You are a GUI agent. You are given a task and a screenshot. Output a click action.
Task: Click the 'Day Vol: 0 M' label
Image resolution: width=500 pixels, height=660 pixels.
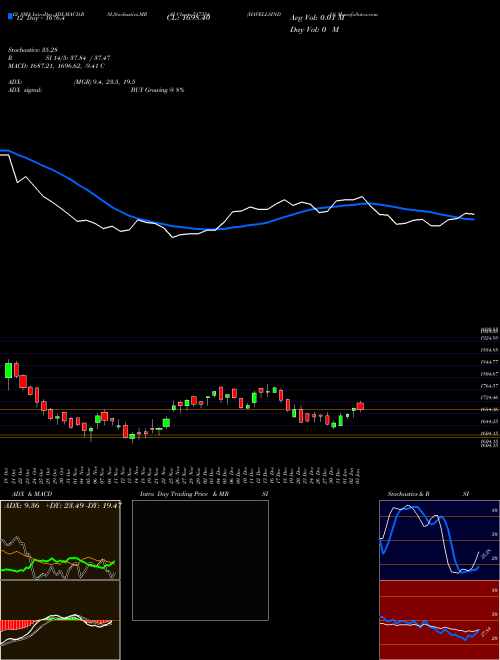pyautogui.click(x=314, y=29)
